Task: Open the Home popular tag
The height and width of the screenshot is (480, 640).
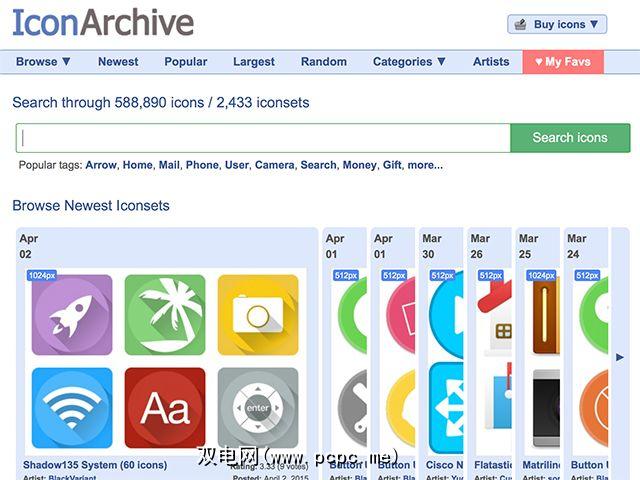Action: tap(138, 165)
